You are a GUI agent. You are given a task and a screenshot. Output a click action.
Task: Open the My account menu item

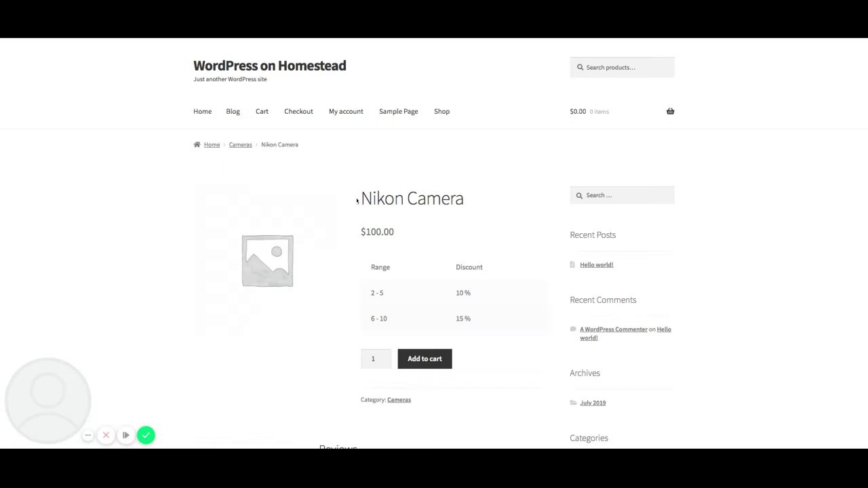pyautogui.click(x=346, y=111)
